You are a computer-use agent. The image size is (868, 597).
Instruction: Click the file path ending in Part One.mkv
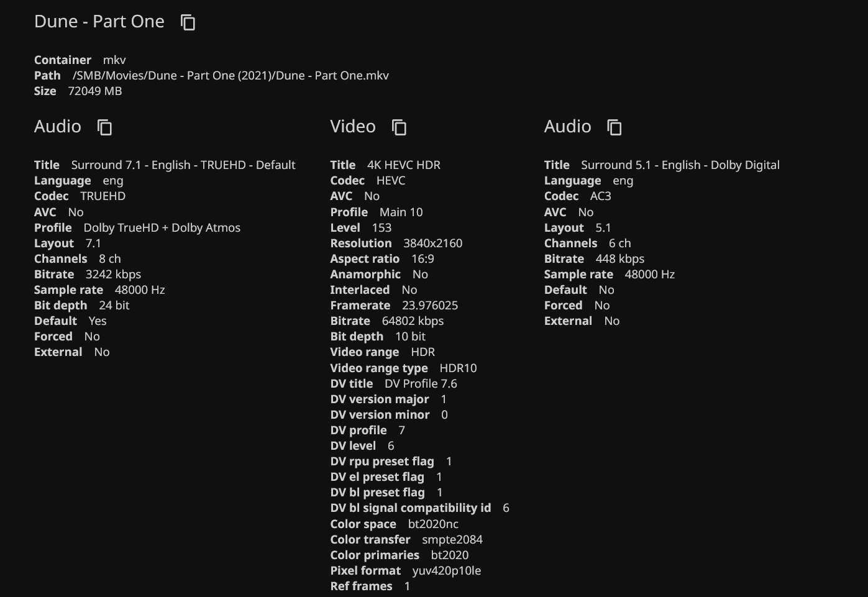point(231,76)
